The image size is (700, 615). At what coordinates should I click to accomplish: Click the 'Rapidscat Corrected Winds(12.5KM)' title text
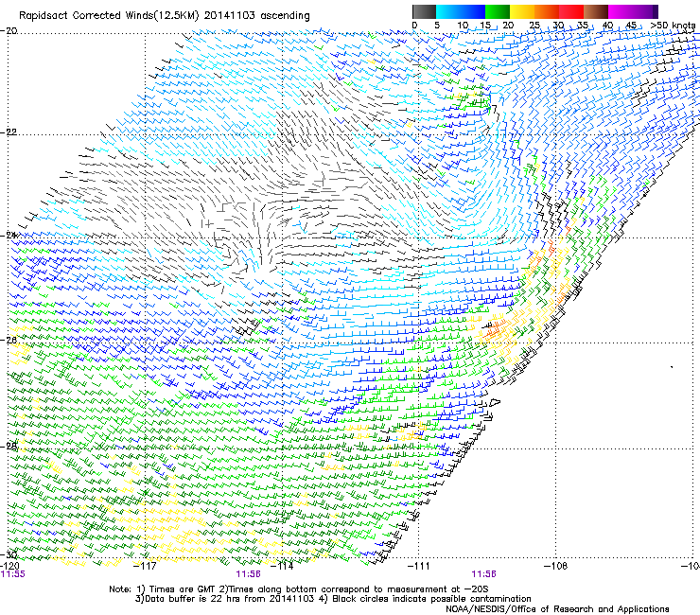coord(109,16)
